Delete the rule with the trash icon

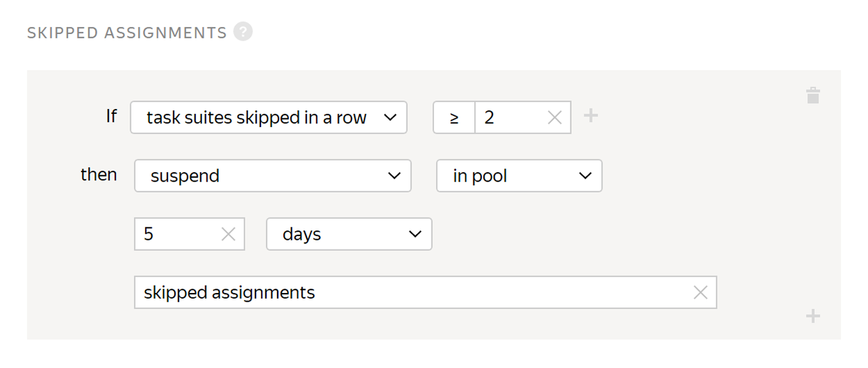pyautogui.click(x=813, y=95)
